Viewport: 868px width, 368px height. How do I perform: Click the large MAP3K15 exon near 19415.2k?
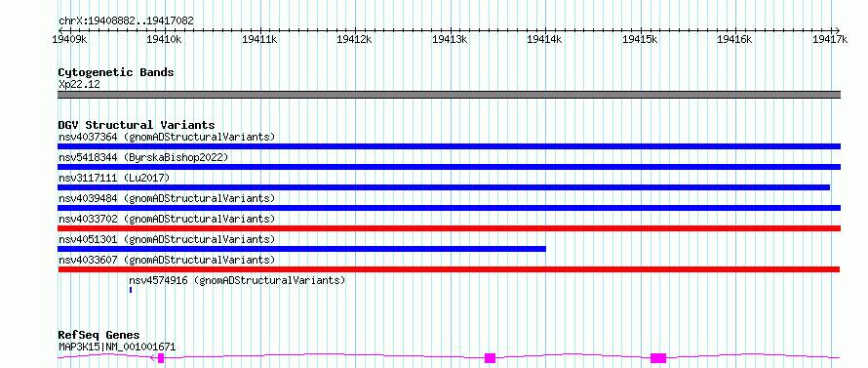tap(658, 358)
